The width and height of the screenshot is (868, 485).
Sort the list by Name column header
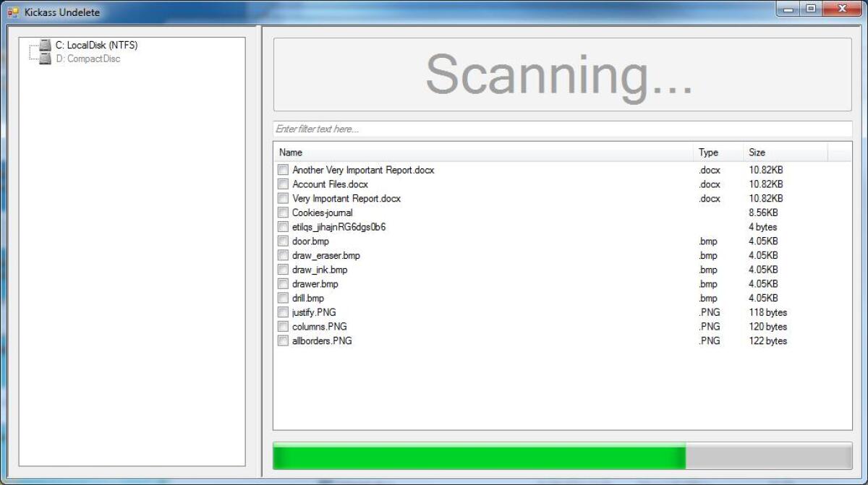(x=483, y=153)
